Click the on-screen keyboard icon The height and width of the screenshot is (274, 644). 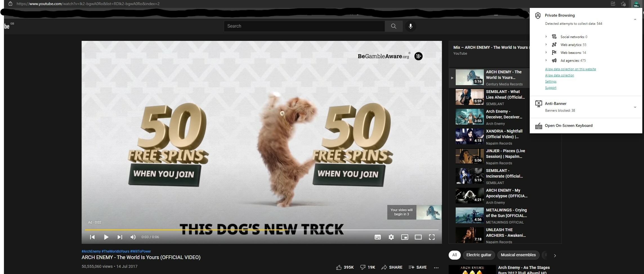tap(538, 126)
